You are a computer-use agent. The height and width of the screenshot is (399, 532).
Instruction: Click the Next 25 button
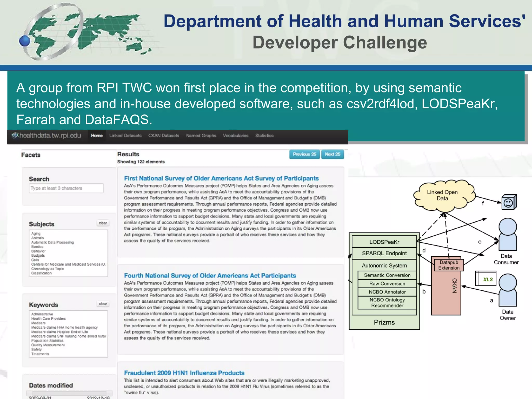332,154
